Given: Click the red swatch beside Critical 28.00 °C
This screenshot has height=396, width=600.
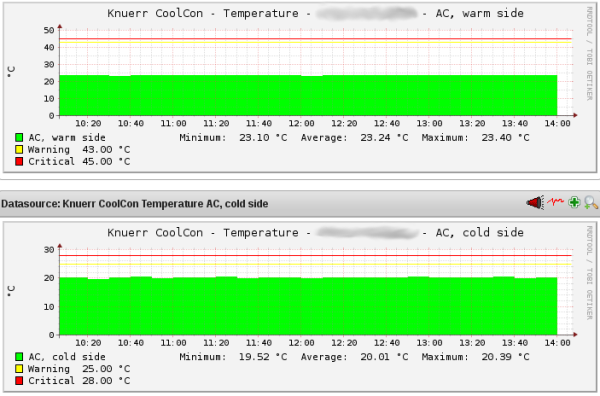Looking at the screenshot, I should [19, 381].
